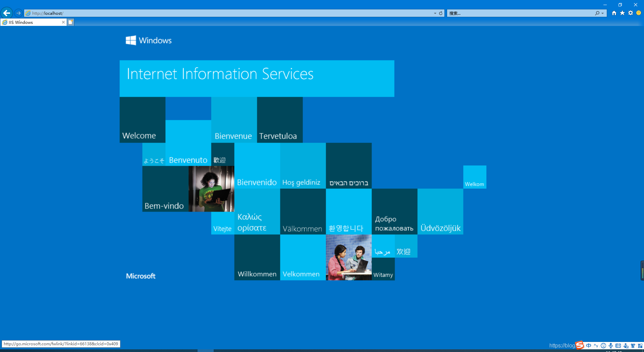
Task: Open the IME soft keyboard icon
Action: pyautogui.click(x=618, y=346)
